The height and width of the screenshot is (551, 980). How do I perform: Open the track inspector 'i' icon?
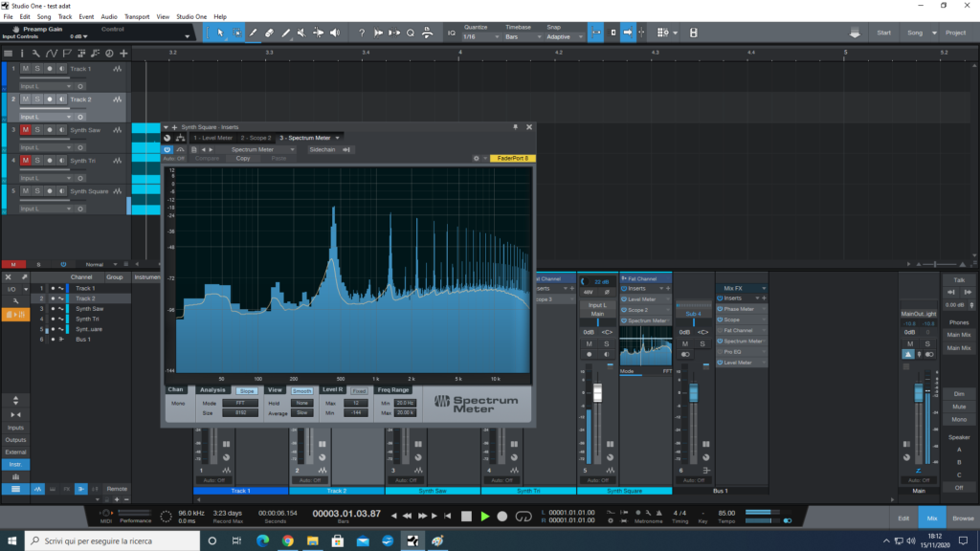[x=22, y=54]
